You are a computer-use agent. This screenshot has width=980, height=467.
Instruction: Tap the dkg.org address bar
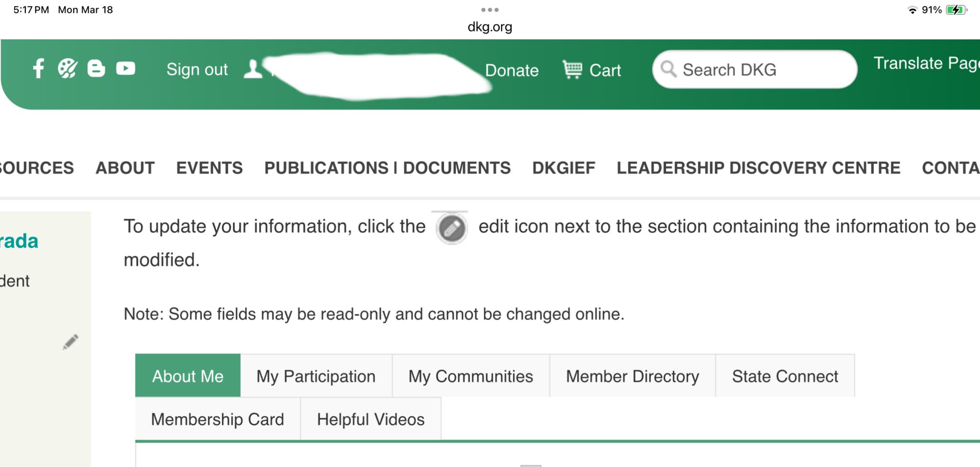pos(490,27)
